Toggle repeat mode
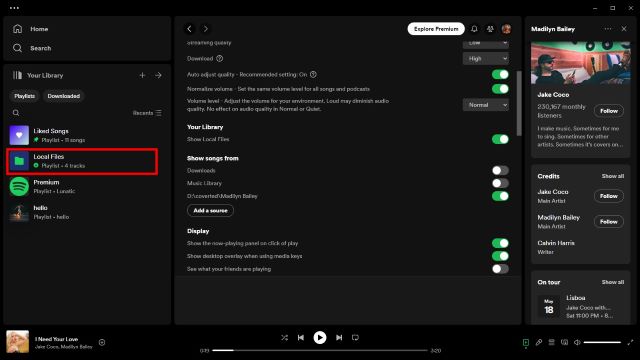Image resolution: width=640 pixels, height=360 pixels. pos(355,338)
